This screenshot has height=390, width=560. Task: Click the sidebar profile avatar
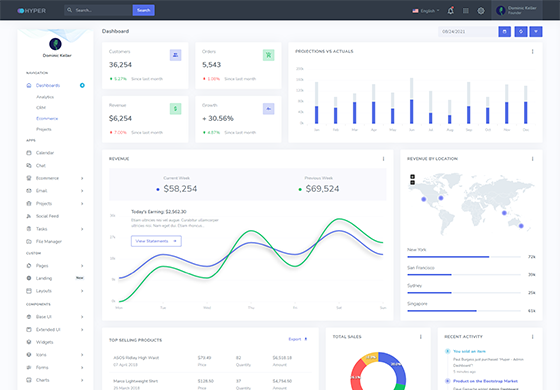[x=55, y=44]
